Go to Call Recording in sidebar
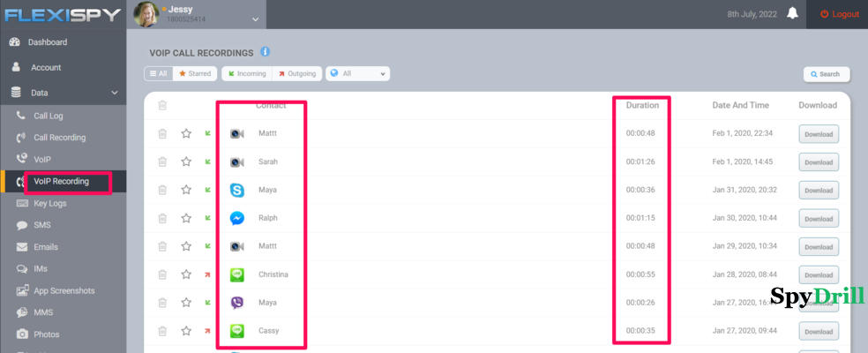Image resolution: width=868 pixels, height=353 pixels. coord(59,138)
